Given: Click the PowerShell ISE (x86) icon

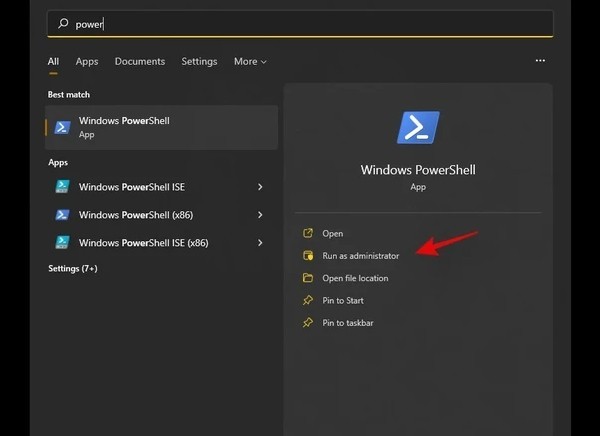Looking at the screenshot, I should coord(62,243).
